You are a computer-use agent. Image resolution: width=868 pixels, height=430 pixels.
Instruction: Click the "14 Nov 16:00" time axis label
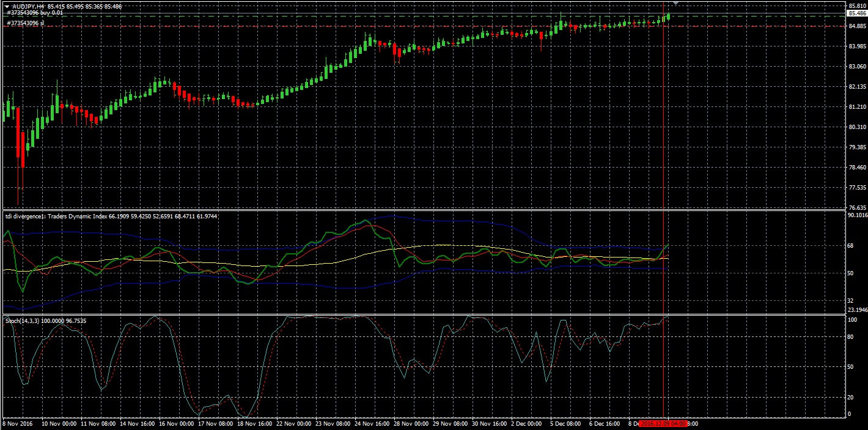click(138, 423)
